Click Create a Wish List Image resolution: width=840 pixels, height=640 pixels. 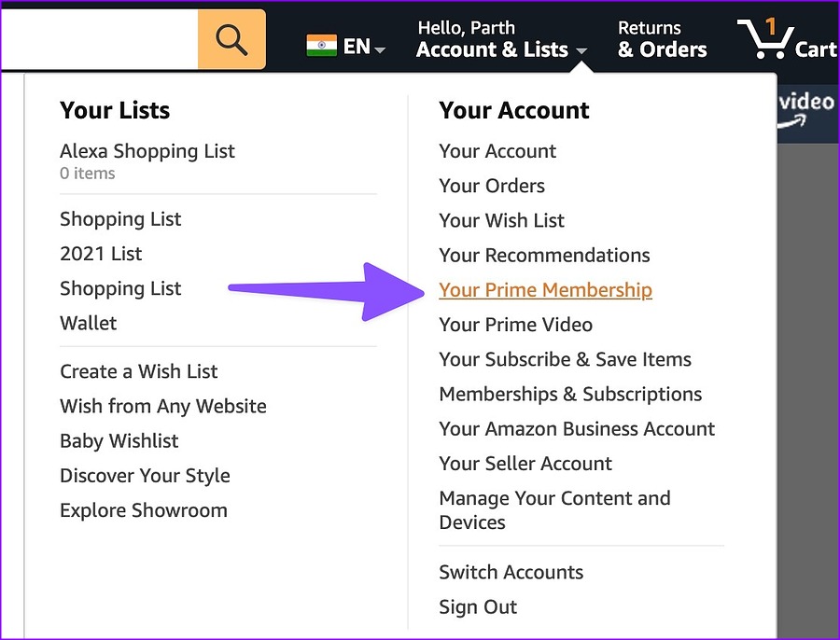[138, 371]
